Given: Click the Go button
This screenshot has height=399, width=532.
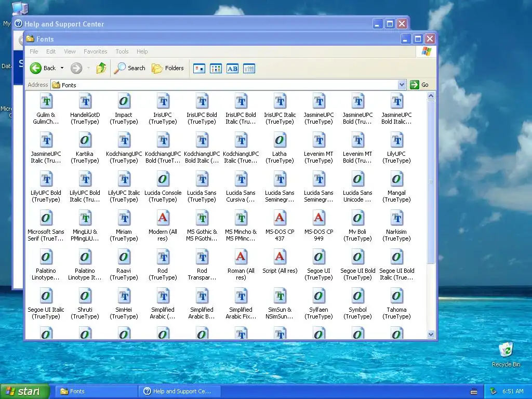Looking at the screenshot, I should coord(419,85).
